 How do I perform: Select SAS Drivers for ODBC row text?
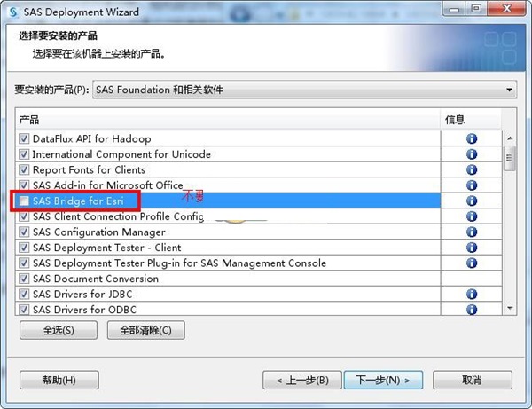click(84, 310)
